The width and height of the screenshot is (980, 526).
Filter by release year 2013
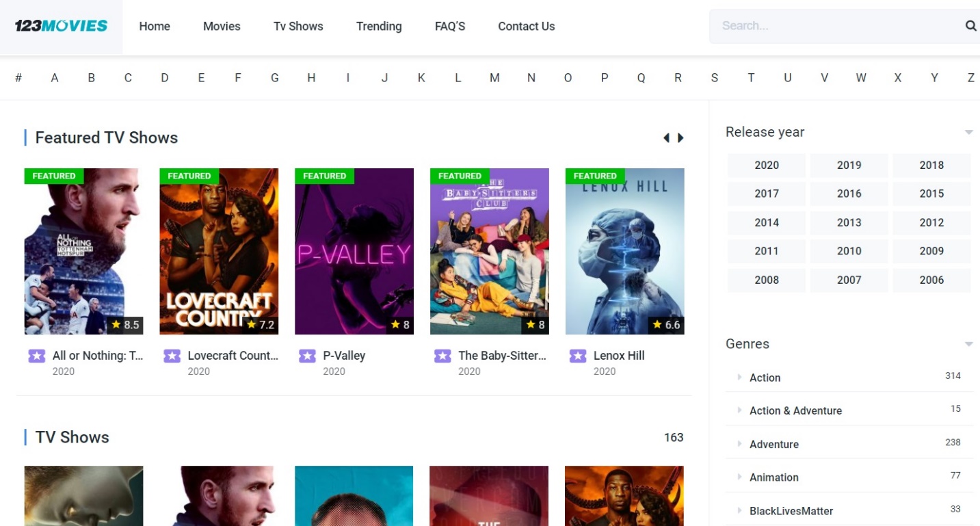click(x=849, y=222)
